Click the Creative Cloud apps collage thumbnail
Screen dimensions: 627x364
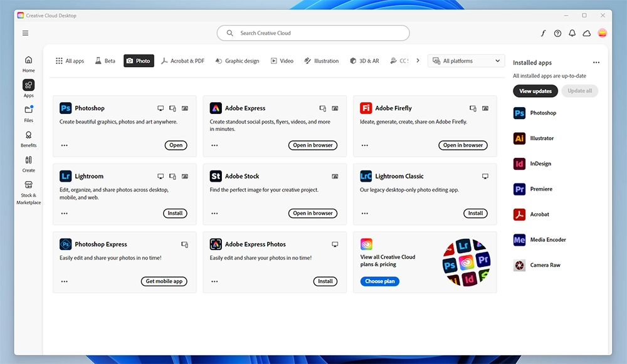point(466,262)
